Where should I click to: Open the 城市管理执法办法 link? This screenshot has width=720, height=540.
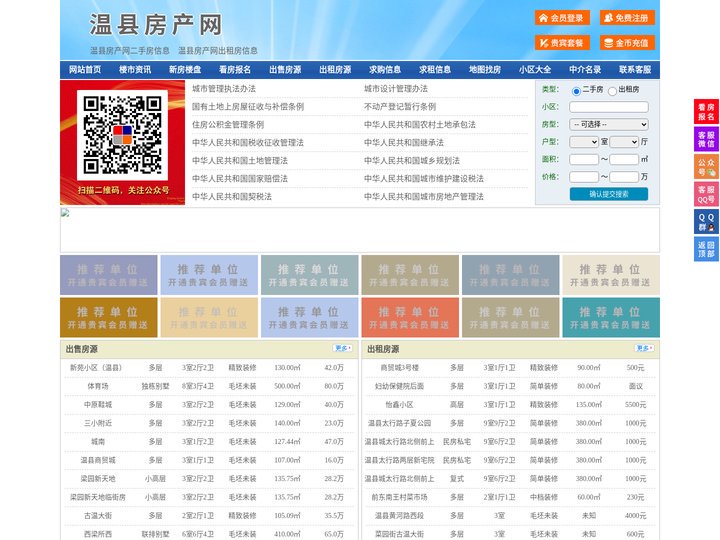coord(224,89)
